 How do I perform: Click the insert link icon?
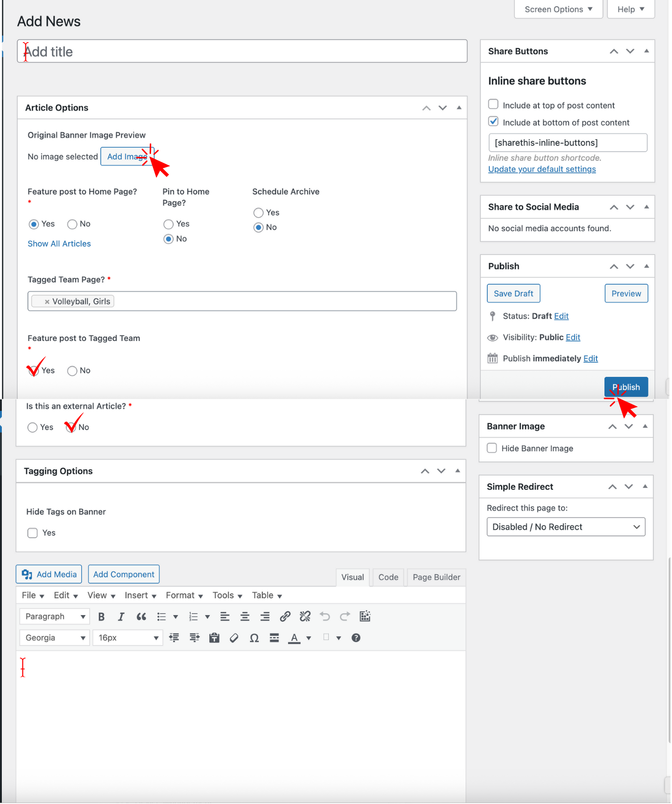click(285, 617)
